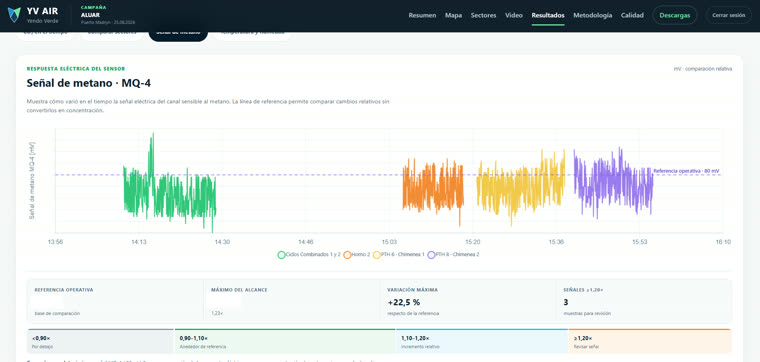Click the 'Máximo del alcance' stat card label
Image resolution: width=760 pixels, height=362 pixels.
pyautogui.click(x=239, y=290)
